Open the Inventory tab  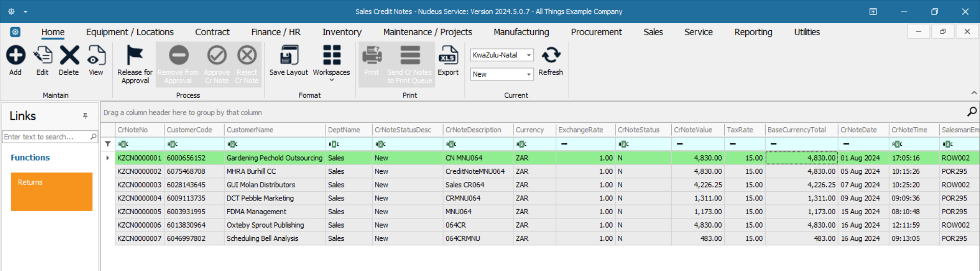tap(342, 32)
